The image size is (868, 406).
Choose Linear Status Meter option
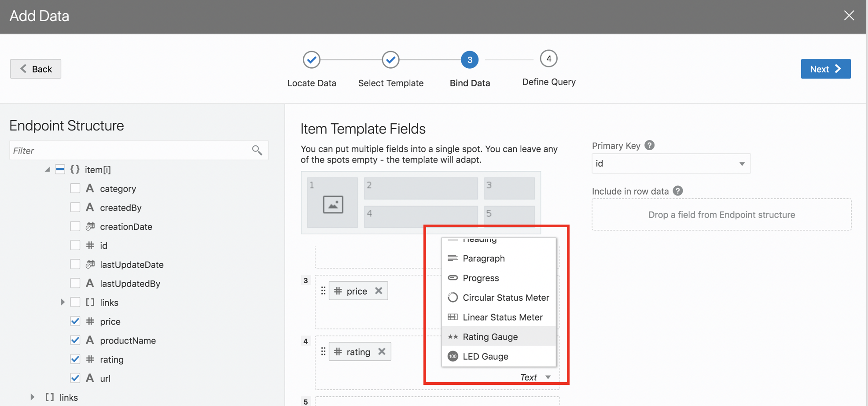[499, 317]
